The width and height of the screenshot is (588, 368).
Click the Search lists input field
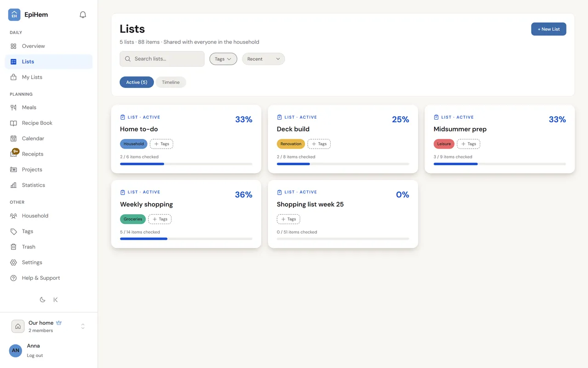[x=162, y=59]
